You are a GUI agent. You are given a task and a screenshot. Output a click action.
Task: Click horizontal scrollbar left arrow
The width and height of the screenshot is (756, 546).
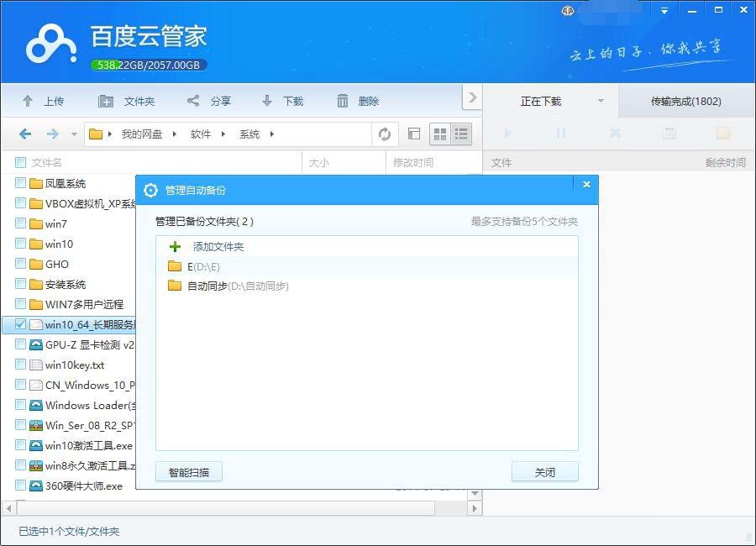tap(8, 508)
